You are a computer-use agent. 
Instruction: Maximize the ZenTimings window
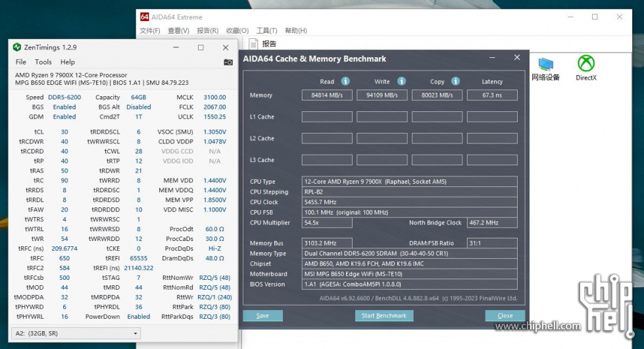pyautogui.click(x=201, y=47)
